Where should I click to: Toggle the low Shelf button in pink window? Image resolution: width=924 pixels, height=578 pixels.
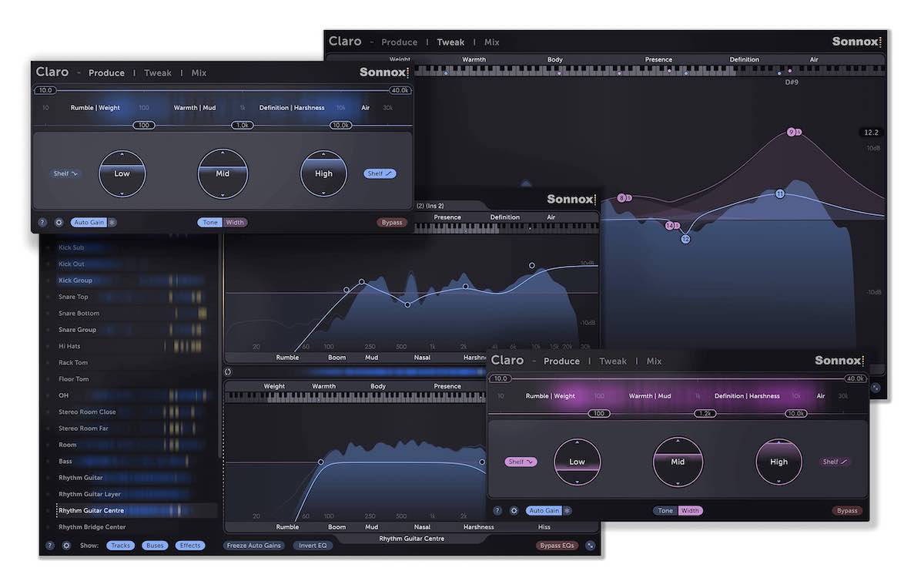(521, 462)
